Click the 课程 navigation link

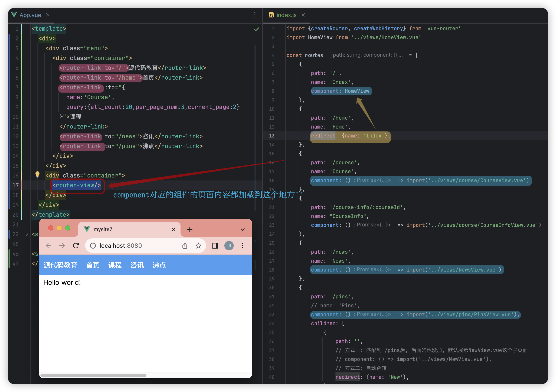coord(115,265)
